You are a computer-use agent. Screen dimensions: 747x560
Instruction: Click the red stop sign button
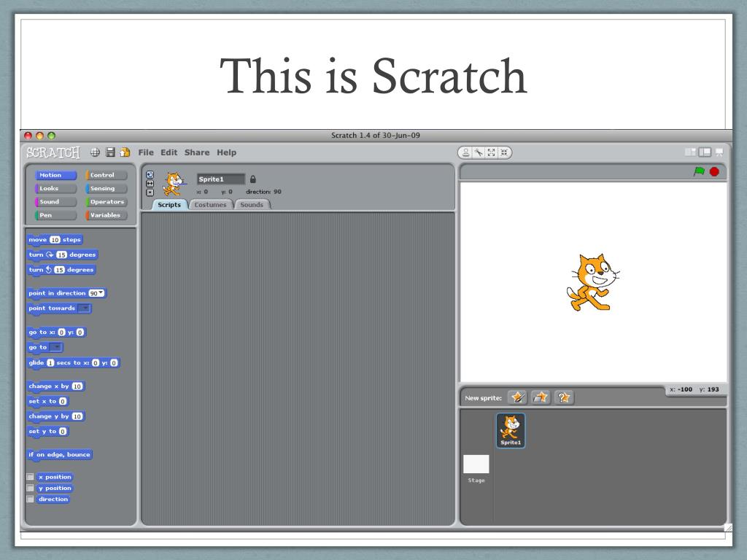coord(714,171)
